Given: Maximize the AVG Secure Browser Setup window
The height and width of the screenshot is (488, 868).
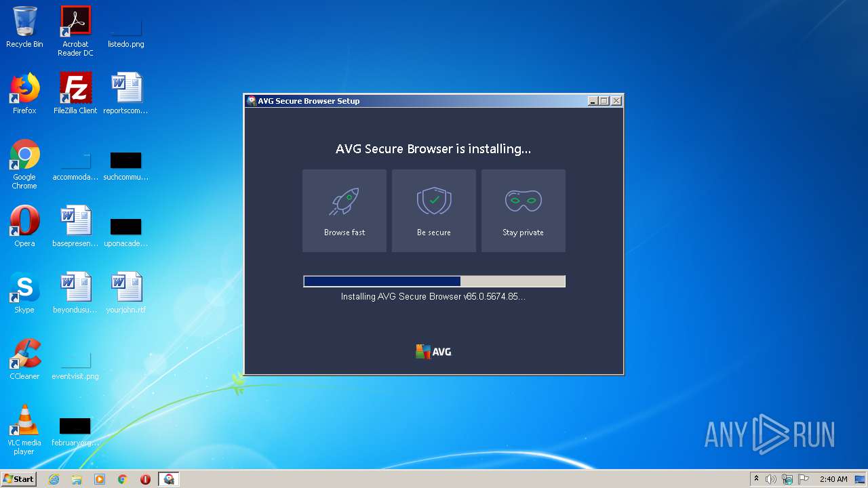Looking at the screenshot, I should coord(604,101).
